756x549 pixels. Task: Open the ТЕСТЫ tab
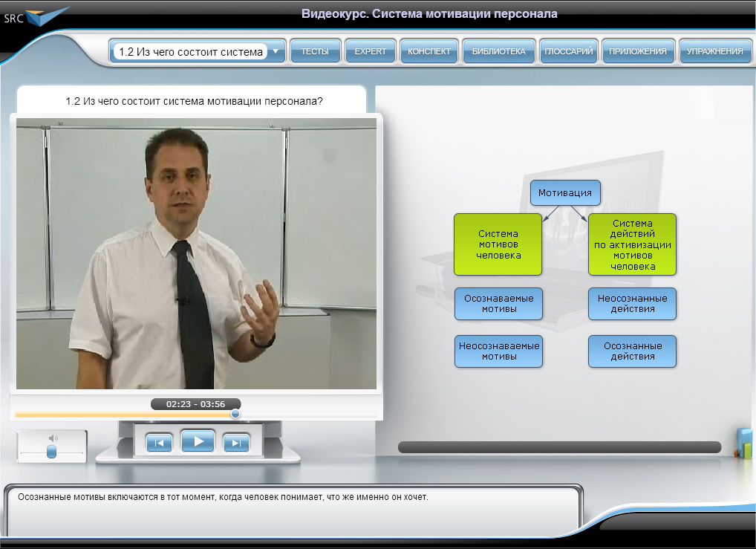tap(316, 51)
